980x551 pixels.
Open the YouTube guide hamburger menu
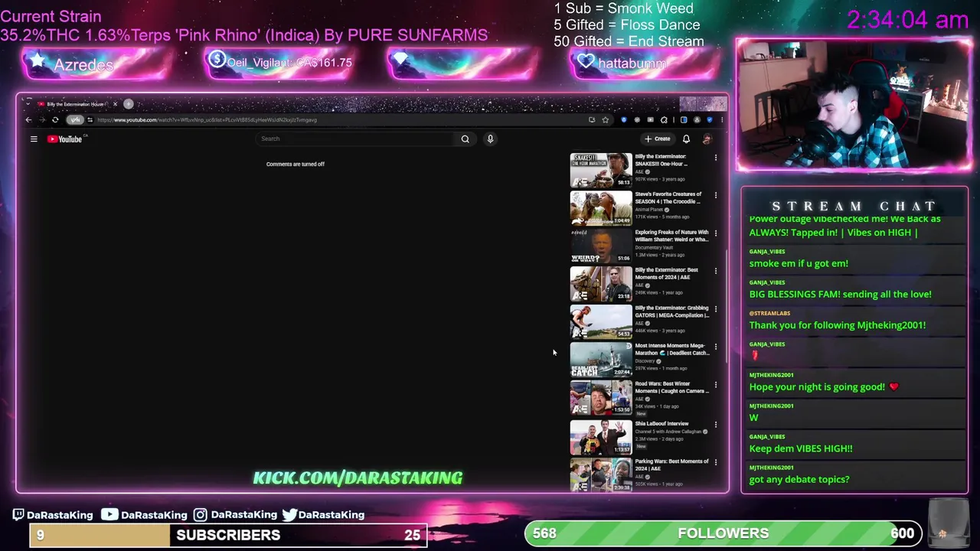coord(34,139)
